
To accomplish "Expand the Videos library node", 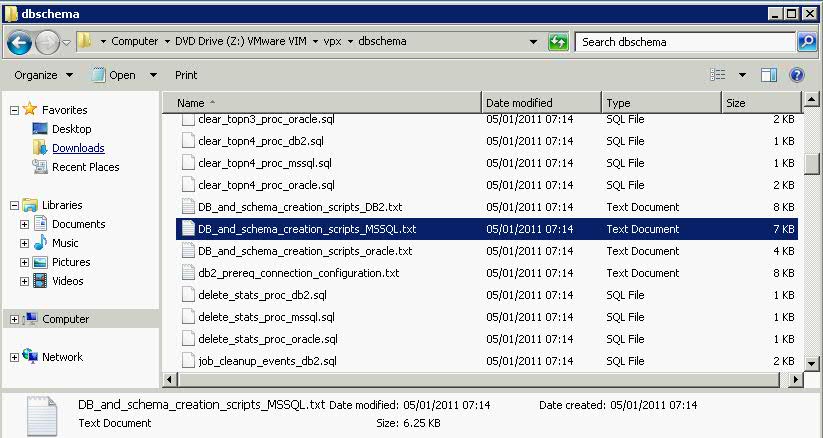I will click(24, 281).
